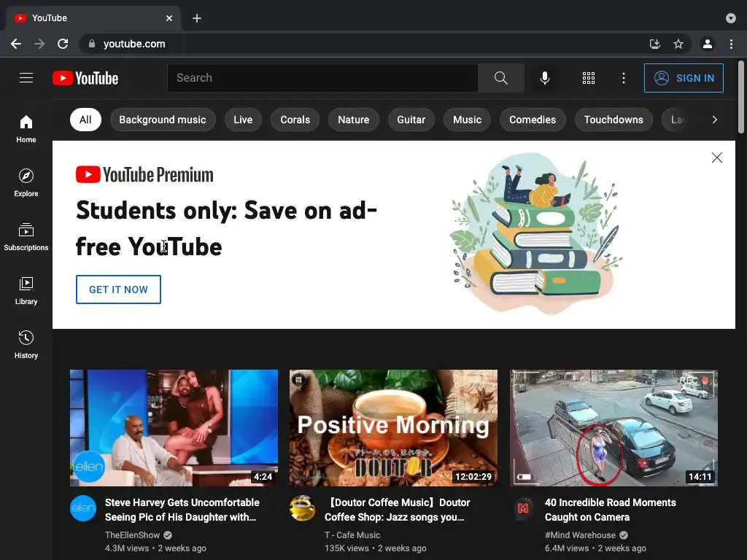Open the YouTube apps grid

[589, 77]
